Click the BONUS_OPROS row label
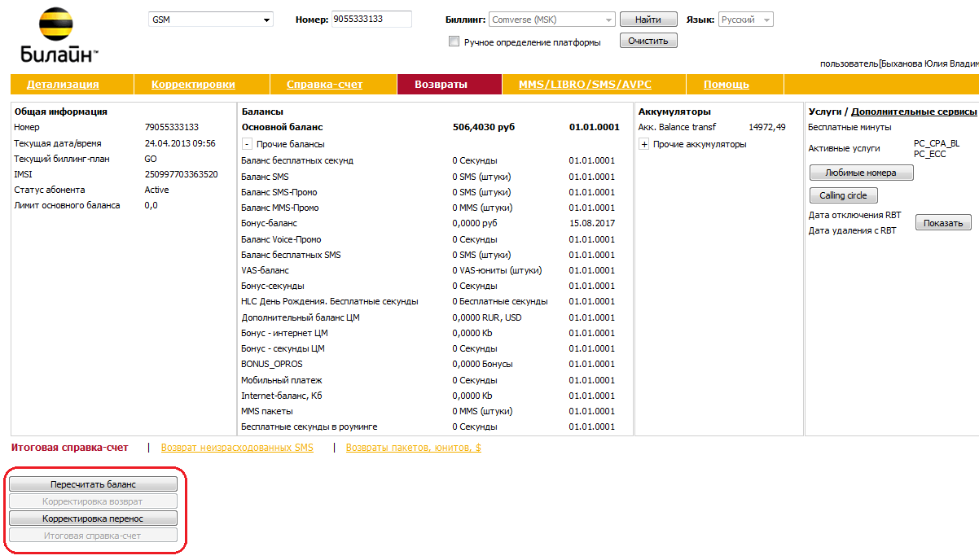This screenshot has width=979, height=560. point(273,364)
